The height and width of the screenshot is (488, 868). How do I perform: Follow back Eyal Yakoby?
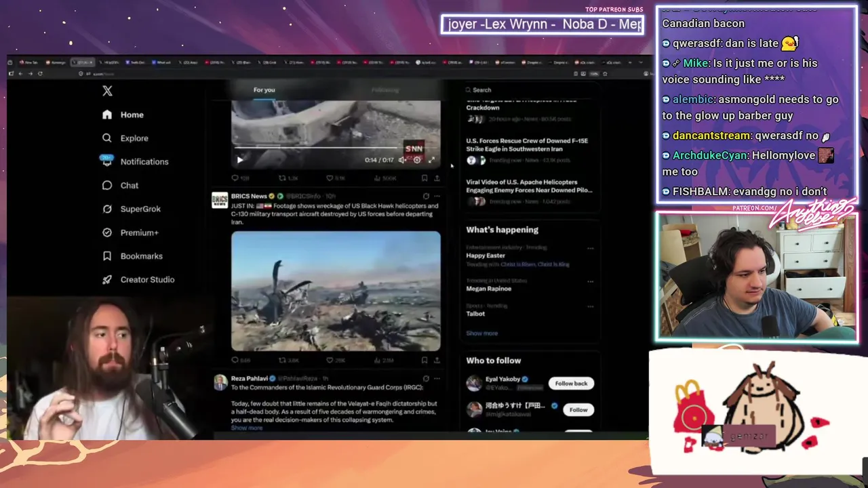coord(571,384)
